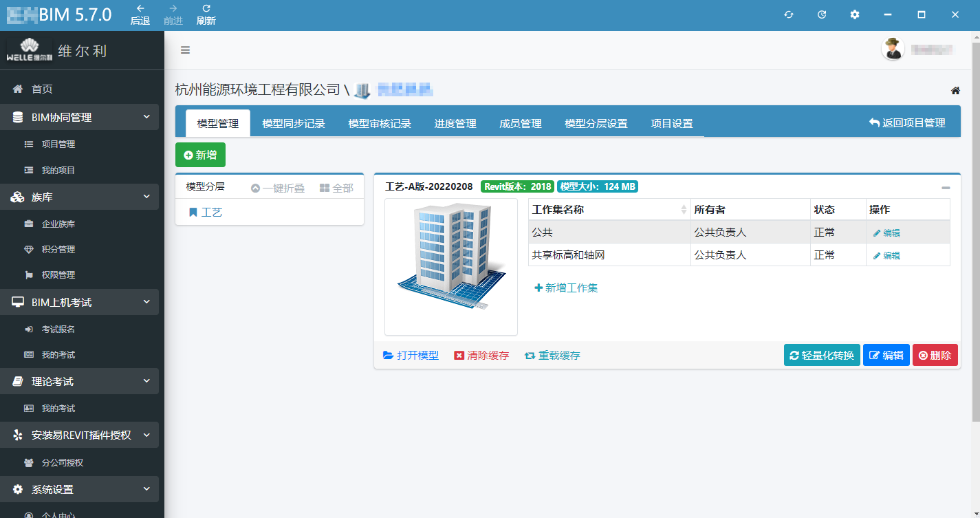Go back using the 后退 arrow
Image resolution: width=980 pixels, height=518 pixels.
coord(140,14)
